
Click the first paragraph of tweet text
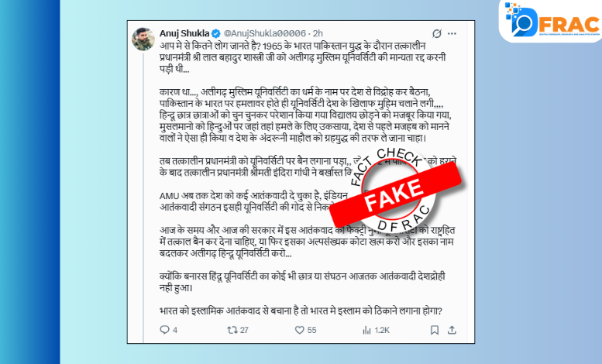click(x=302, y=57)
